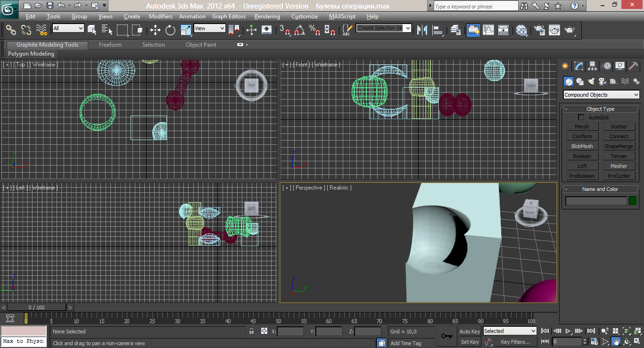Open the Curve Editor icon
The width and height of the screenshot is (644, 348).
488,30
